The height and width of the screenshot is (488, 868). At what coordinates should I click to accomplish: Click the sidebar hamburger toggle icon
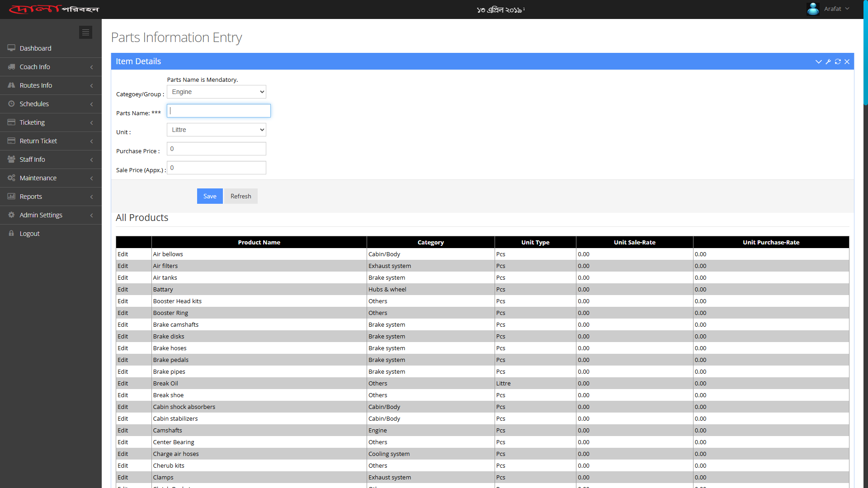click(85, 32)
